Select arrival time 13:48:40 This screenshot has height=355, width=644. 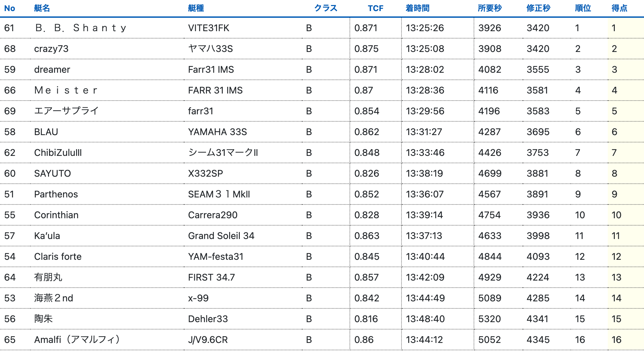[x=425, y=319]
